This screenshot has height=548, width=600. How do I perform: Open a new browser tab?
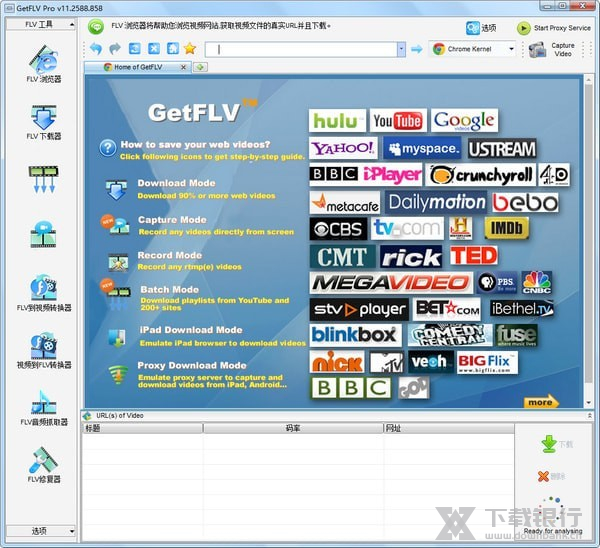(200, 67)
